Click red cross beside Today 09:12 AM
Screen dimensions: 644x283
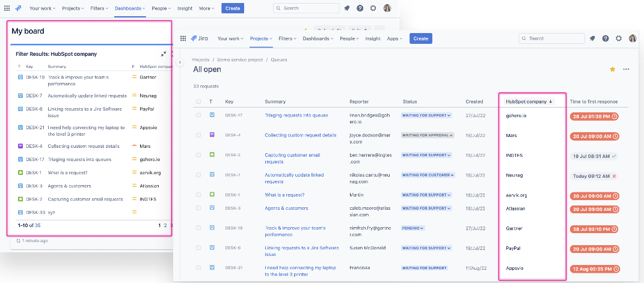[x=614, y=176]
